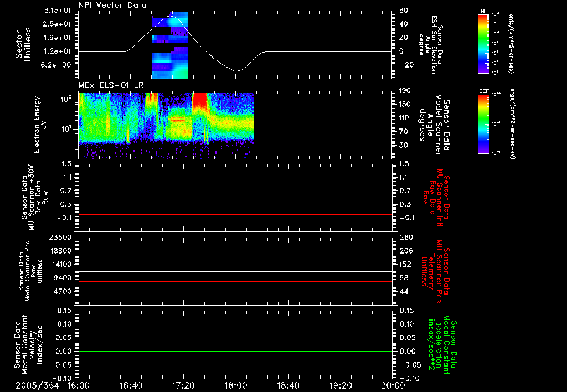Click the 60 degree Sun Elevation tick label

pos(404,11)
